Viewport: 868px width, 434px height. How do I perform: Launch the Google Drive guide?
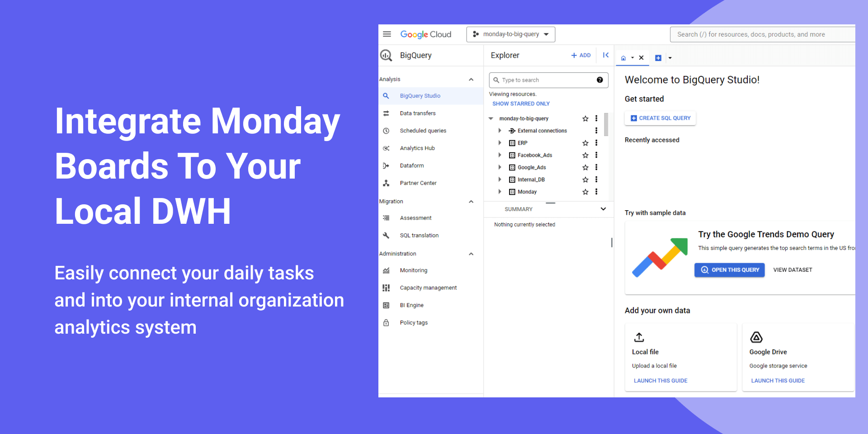[x=778, y=381]
